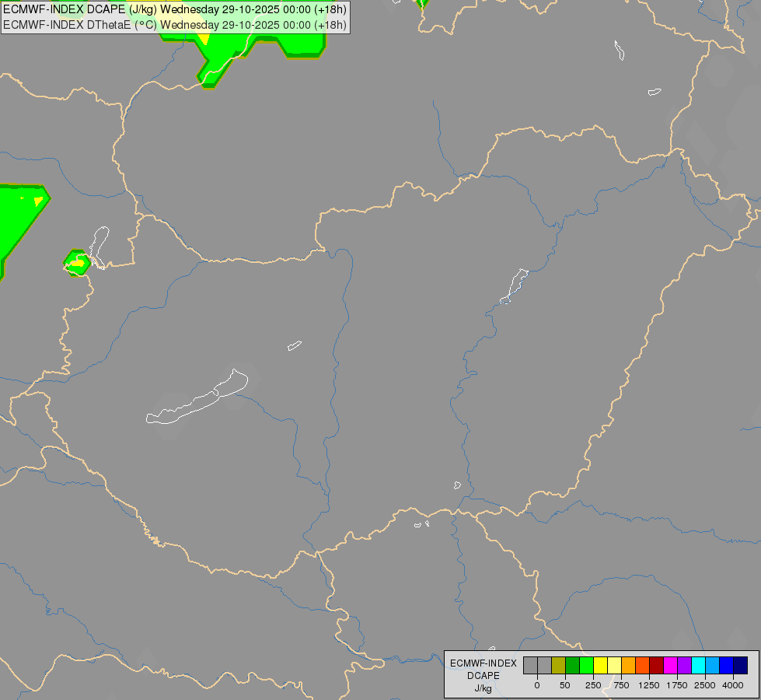
Task: Pick the light blue legend swatch
Action: point(714,666)
